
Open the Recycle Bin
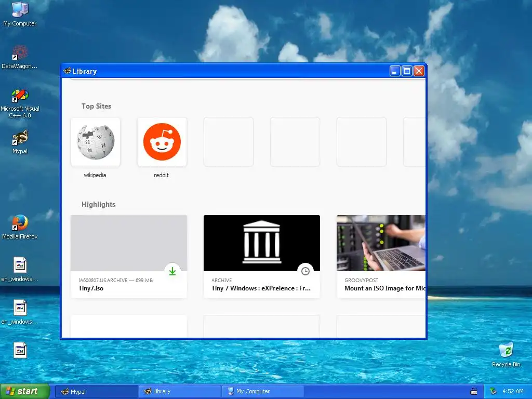(506, 354)
